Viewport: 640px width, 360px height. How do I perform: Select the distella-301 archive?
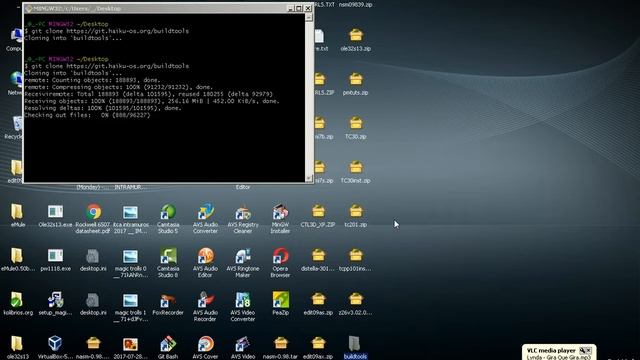(x=318, y=259)
